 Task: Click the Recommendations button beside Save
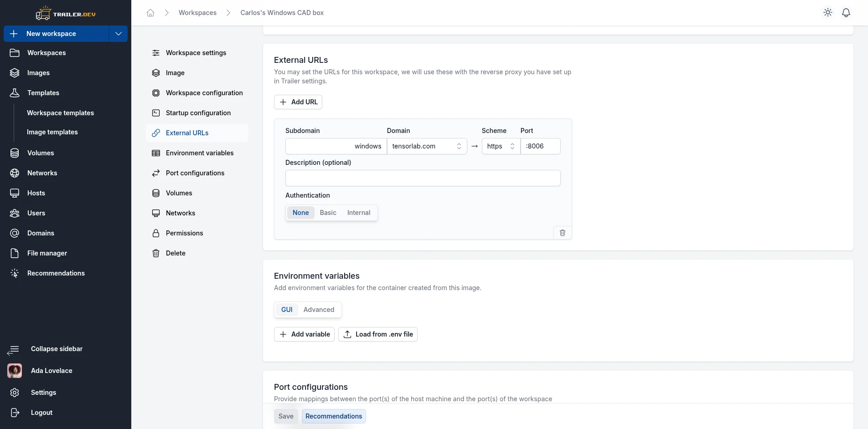334,416
